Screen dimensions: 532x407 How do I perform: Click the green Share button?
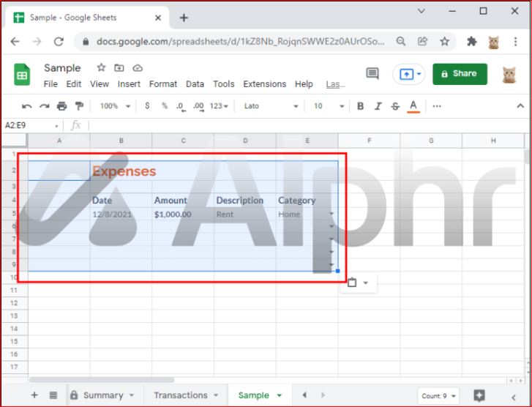(460, 74)
